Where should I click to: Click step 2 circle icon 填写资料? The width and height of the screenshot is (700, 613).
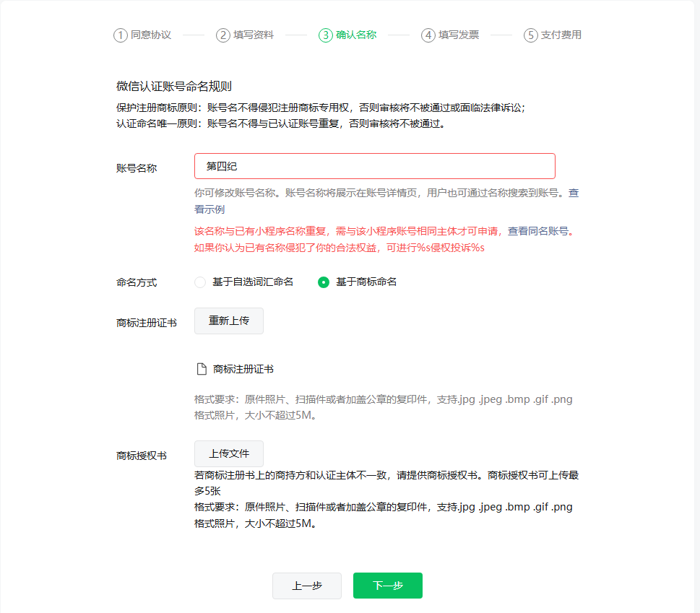coord(222,35)
